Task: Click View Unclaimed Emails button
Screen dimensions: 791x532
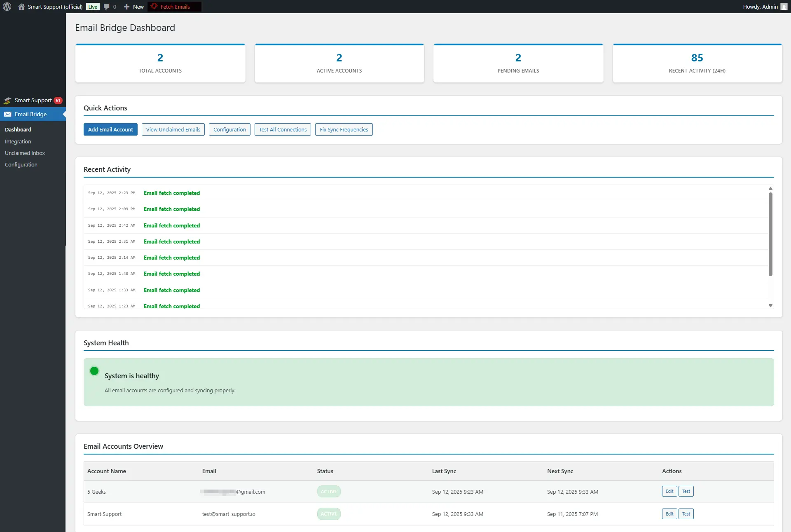Action: click(173, 129)
